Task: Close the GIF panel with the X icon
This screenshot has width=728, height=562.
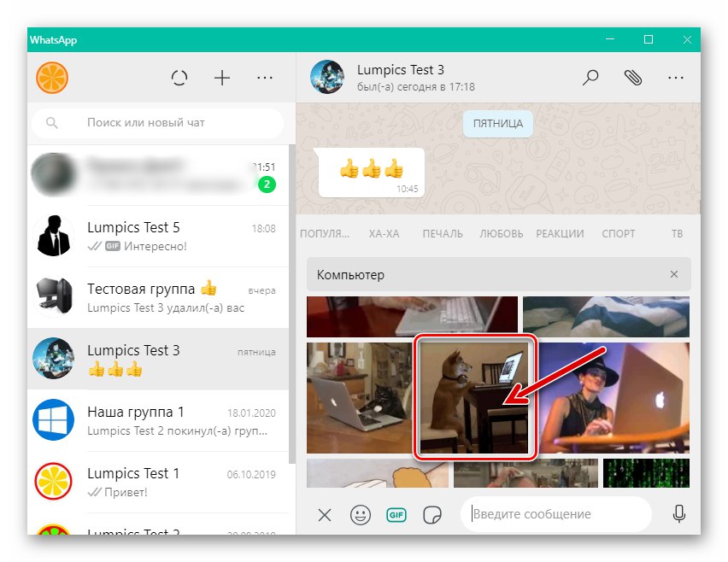Action: [324, 515]
